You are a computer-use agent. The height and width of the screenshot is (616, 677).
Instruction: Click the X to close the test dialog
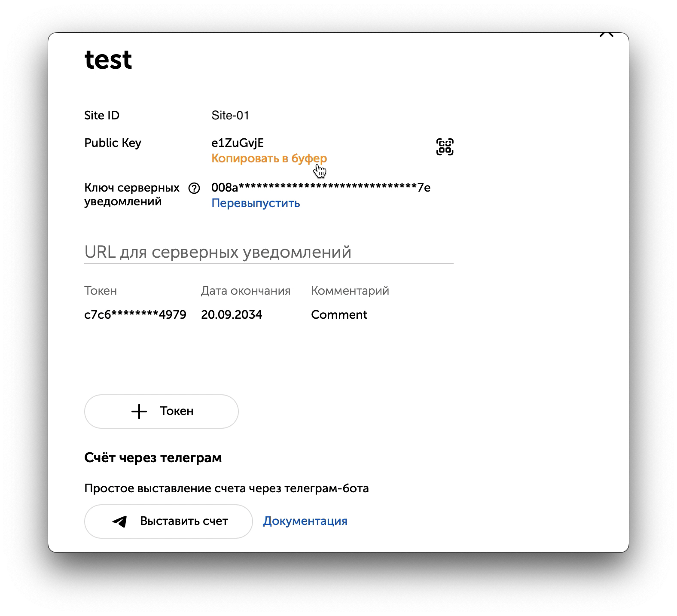(x=607, y=34)
